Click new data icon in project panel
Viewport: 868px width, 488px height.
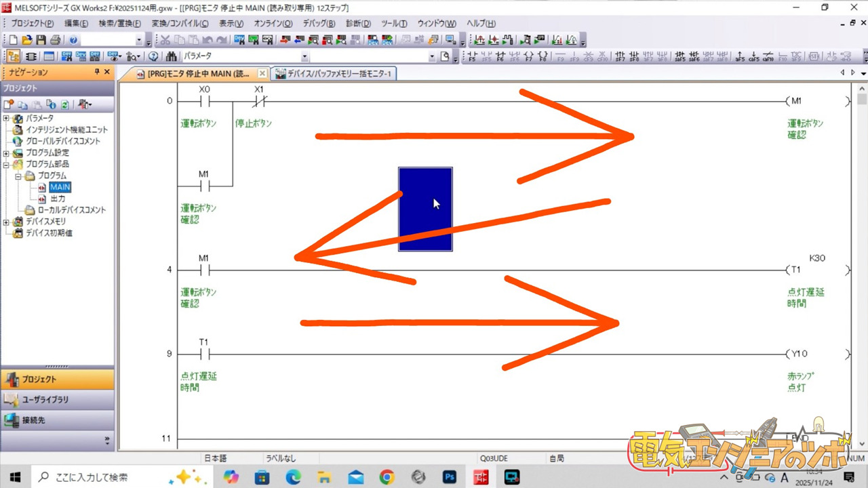(9, 104)
